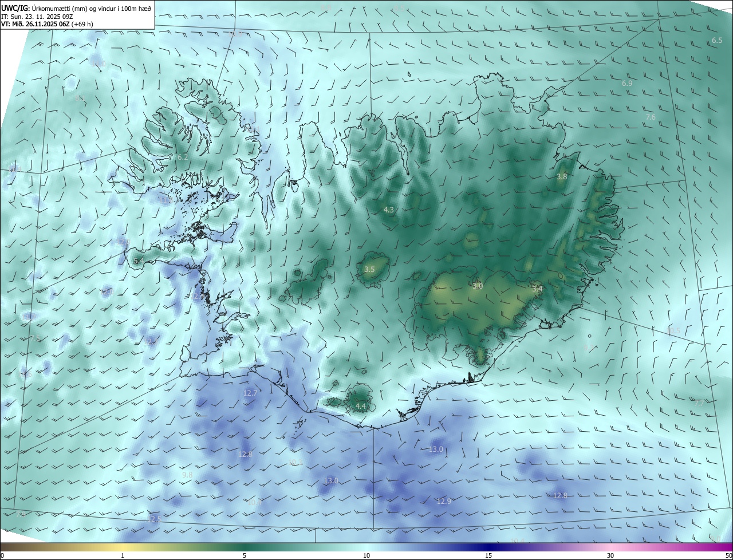The height and width of the screenshot is (560, 733).
Task: Click the 6.2 value over the Westfjords
Action: pyautogui.click(x=183, y=157)
